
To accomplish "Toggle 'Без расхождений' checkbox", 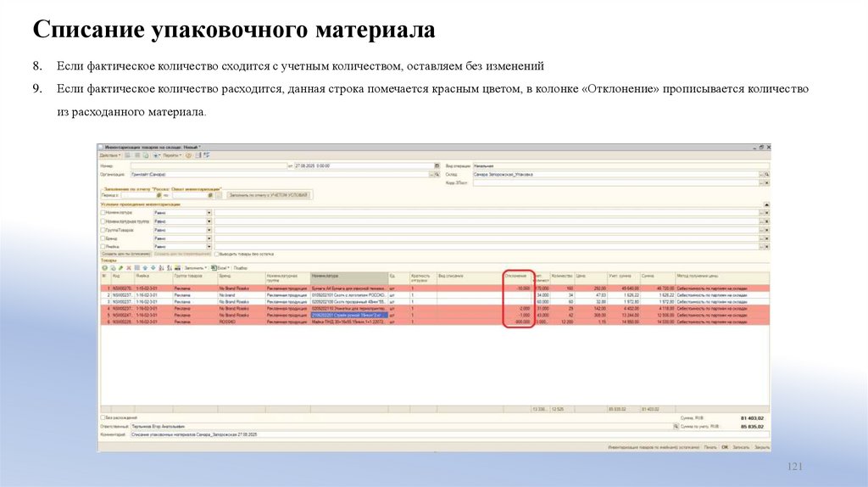I will [103, 417].
